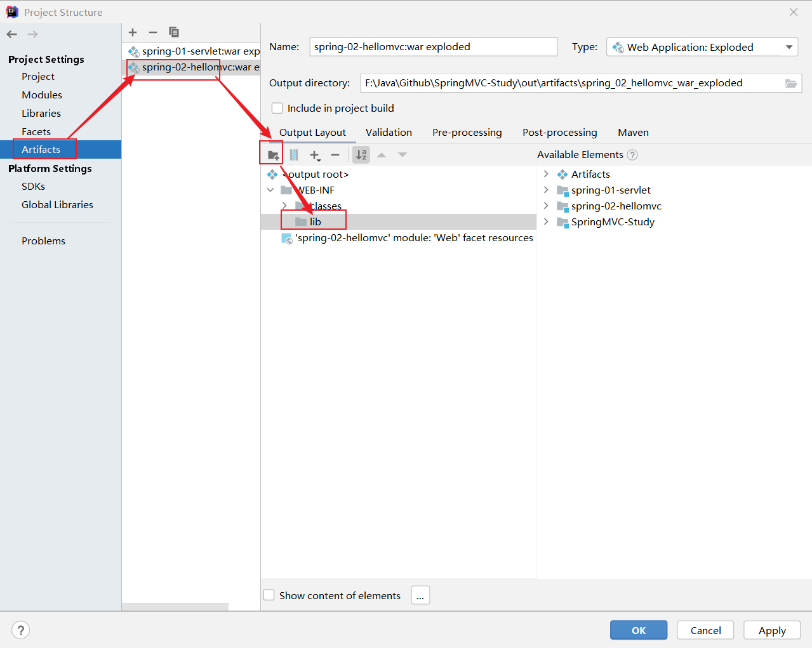Click Sort Elements by Names and Types icon
The height and width of the screenshot is (648, 812).
click(x=361, y=155)
